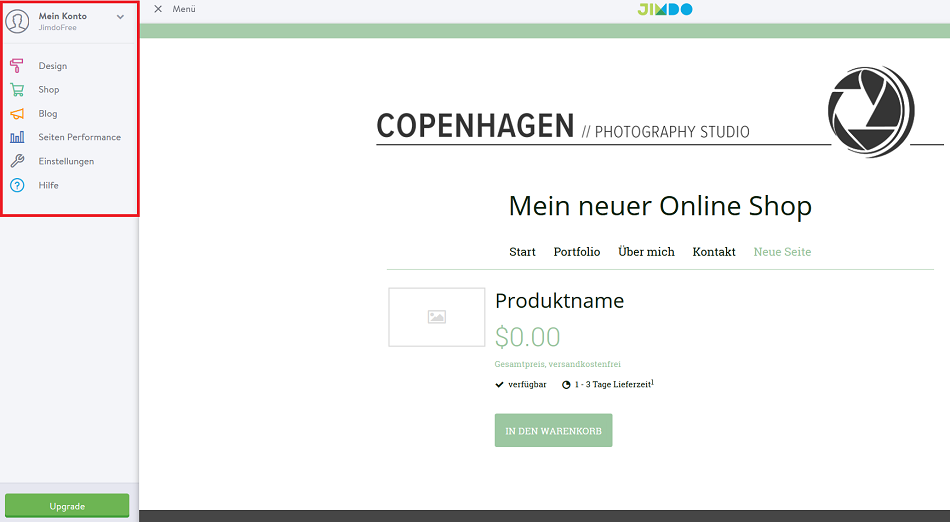The image size is (950, 522).
Task: Click the Jimdo logo in header
Action: [665, 9]
